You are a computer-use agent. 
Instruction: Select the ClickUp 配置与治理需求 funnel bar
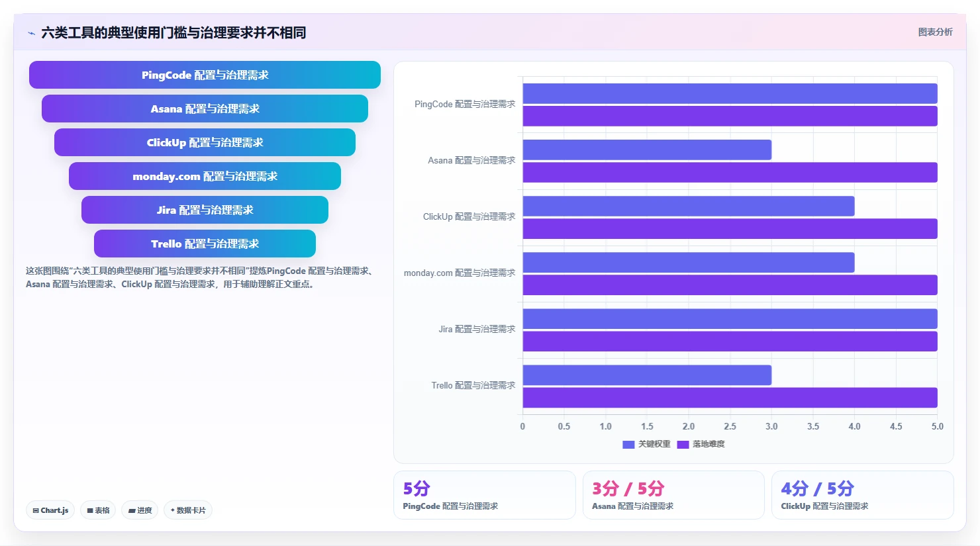point(205,142)
